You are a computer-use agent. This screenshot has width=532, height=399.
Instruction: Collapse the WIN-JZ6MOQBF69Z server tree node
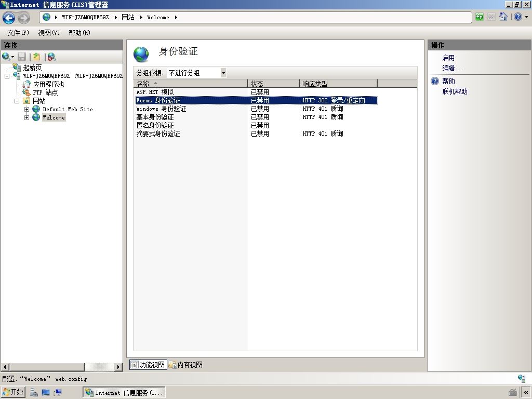[7, 76]
